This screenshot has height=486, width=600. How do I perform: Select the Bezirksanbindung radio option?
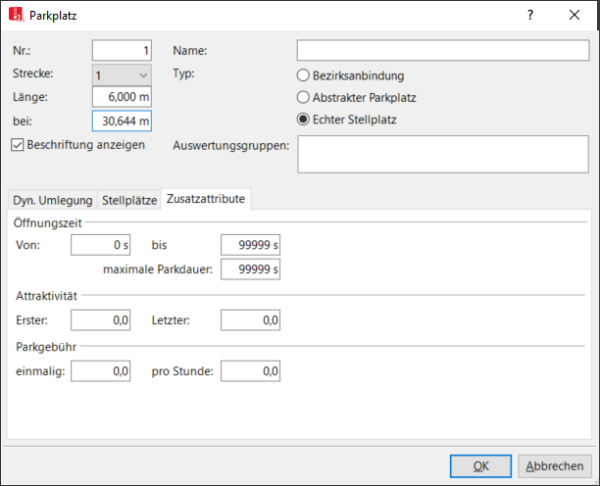point(304,75)
